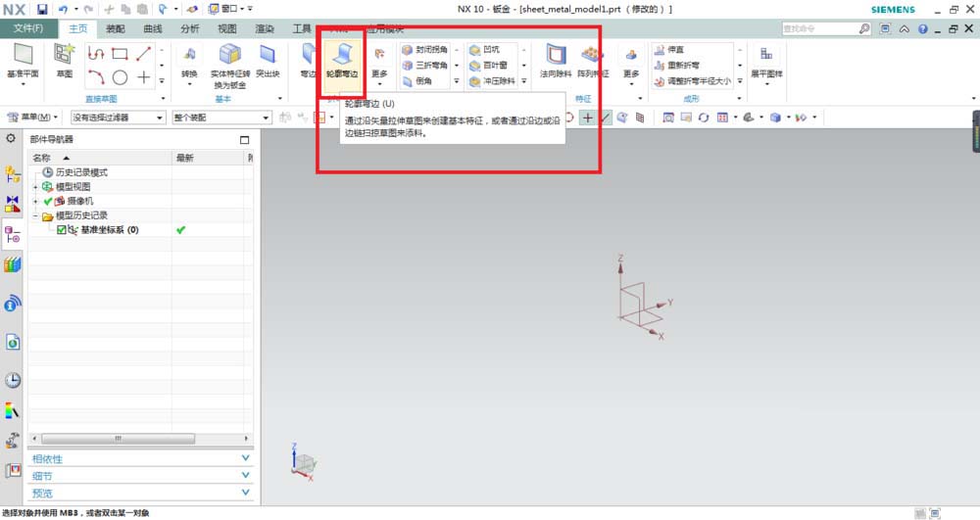The width and height of the screenshot is (980, 520).
Task: Click the 最新 column header
Action: [x=210, y=158]
